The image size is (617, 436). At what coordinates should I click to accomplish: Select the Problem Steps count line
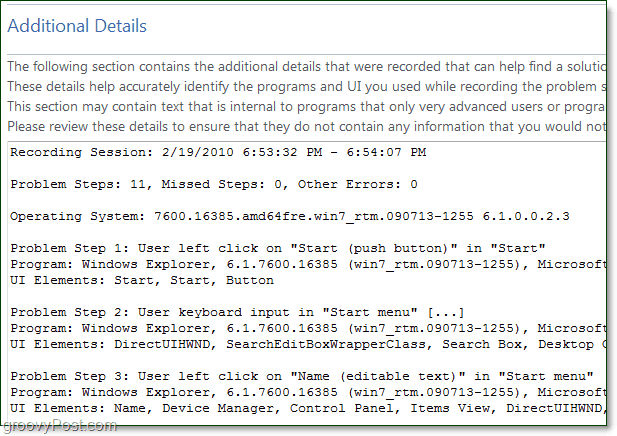click(x=214, y=184)
